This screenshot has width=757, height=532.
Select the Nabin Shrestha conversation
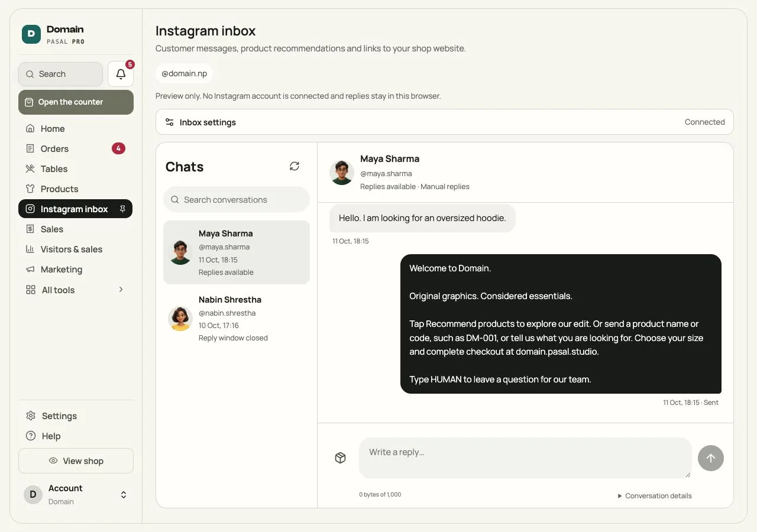click(x=237, y=319)
